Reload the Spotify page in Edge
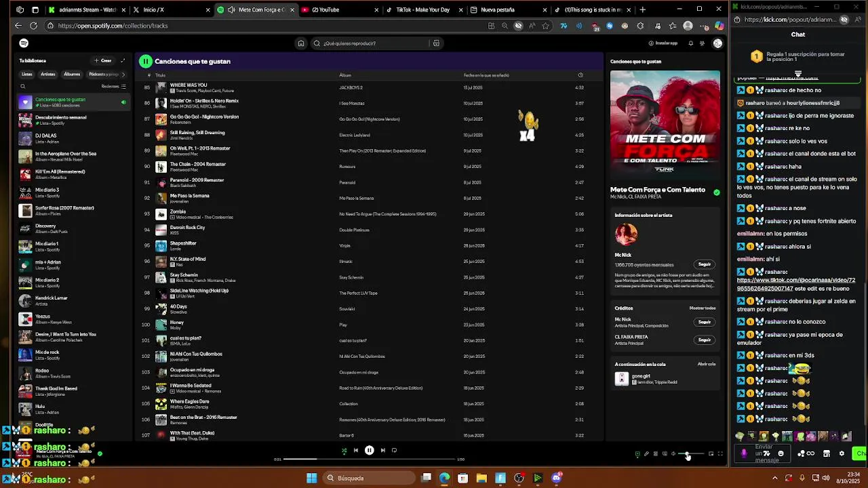This screenshot has width=868, height=488. 33,26
